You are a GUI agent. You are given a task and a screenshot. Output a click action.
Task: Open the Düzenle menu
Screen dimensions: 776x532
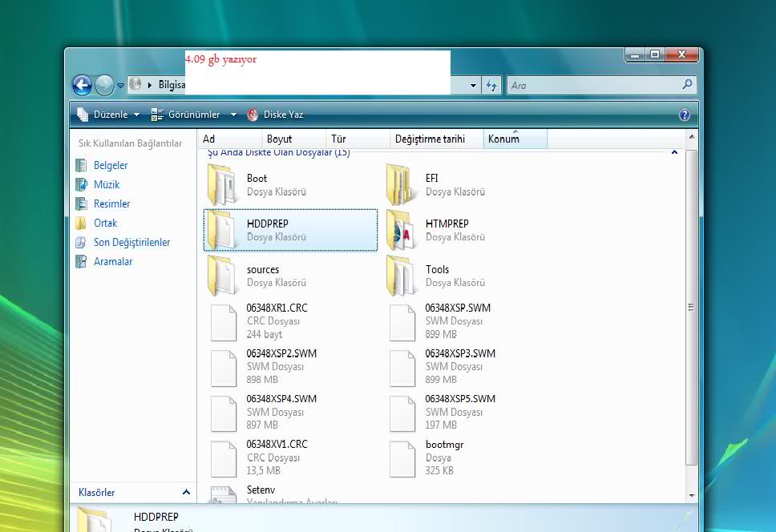pos(108,115)
